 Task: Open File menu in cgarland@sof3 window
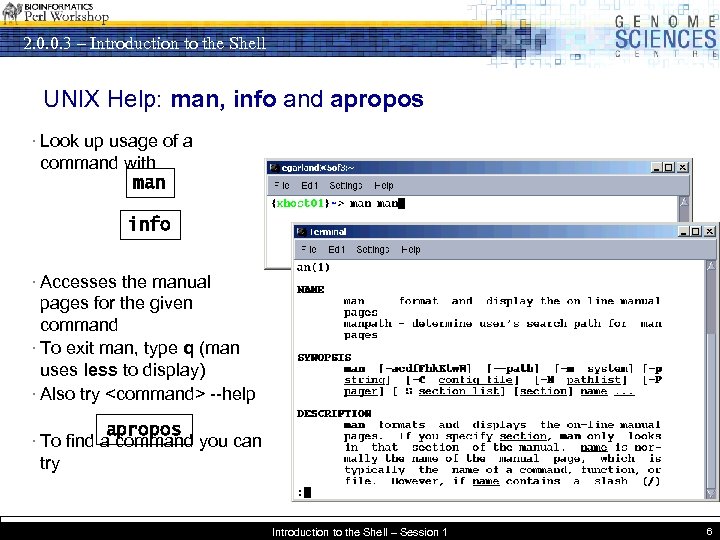(x=281, y=186)
